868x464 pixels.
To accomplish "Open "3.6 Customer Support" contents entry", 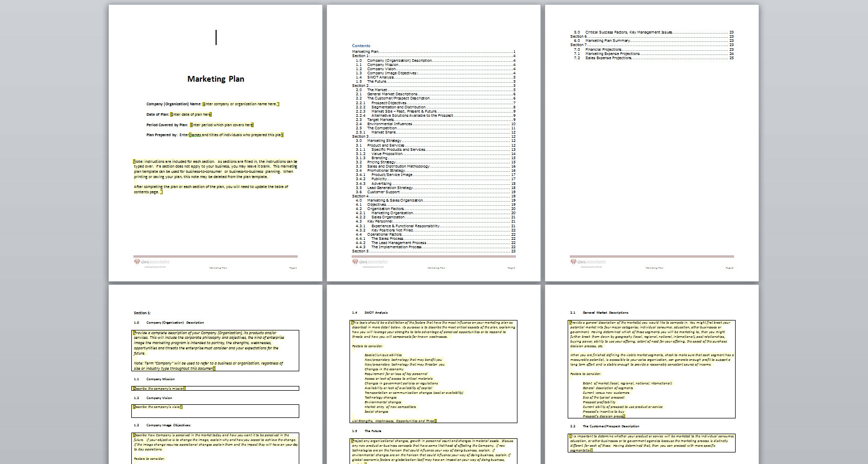I will [x=435, y=192].
